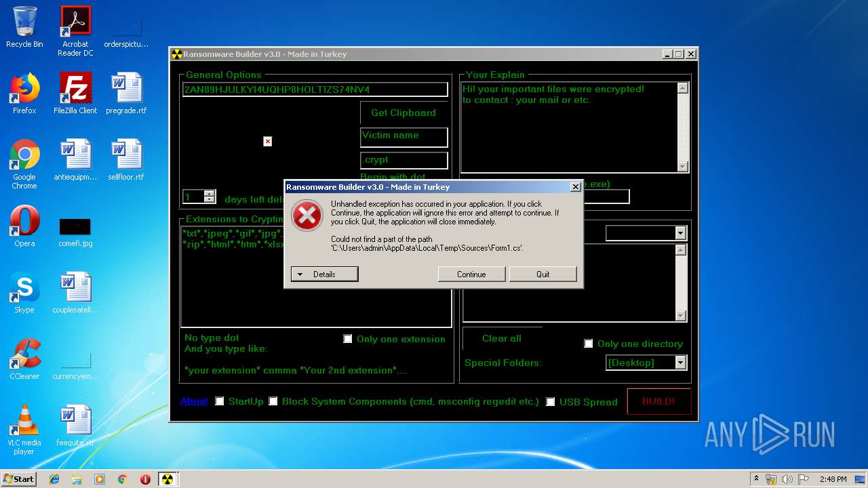
Task: Open the couplesatell... document
Action: coord(75,293)
